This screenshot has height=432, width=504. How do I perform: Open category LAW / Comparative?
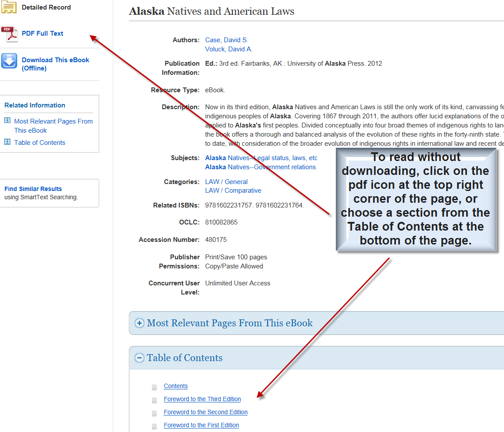[233, 191]
